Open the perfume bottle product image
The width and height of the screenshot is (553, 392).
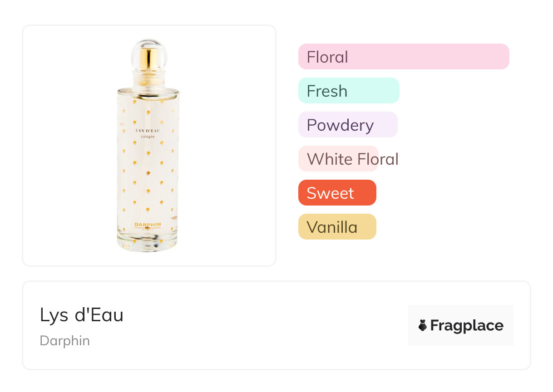149,145
